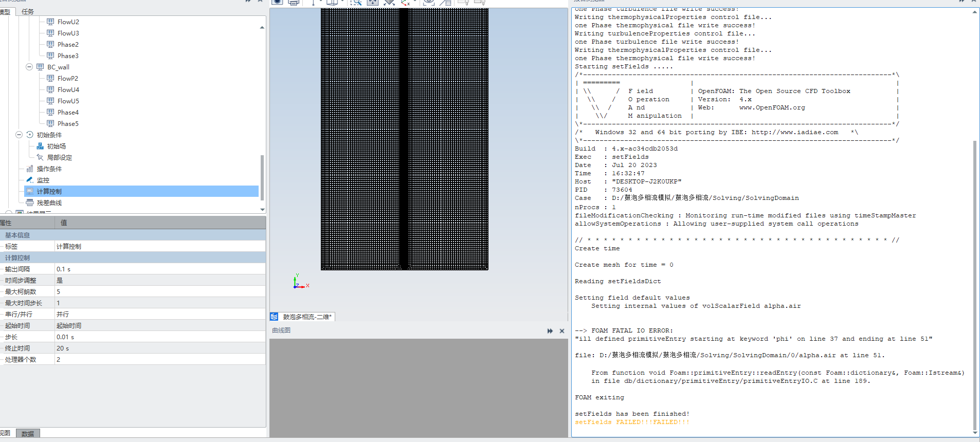Click the model tree scroll-down arrow
The height and width of the screenshot is (442, 980).
click(x=262, y=209)
